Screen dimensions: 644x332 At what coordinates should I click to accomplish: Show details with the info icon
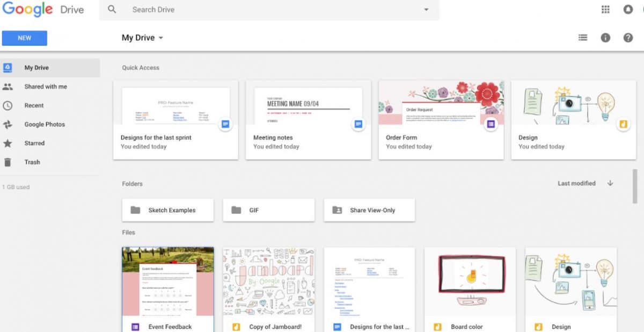pyautogui.click(x=605, y=38)
